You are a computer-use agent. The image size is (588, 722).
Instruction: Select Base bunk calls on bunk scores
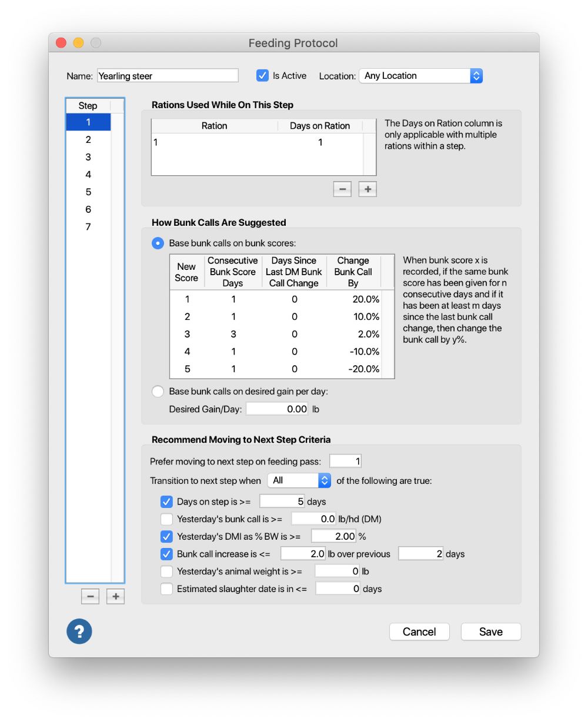[x=158, y=243]
